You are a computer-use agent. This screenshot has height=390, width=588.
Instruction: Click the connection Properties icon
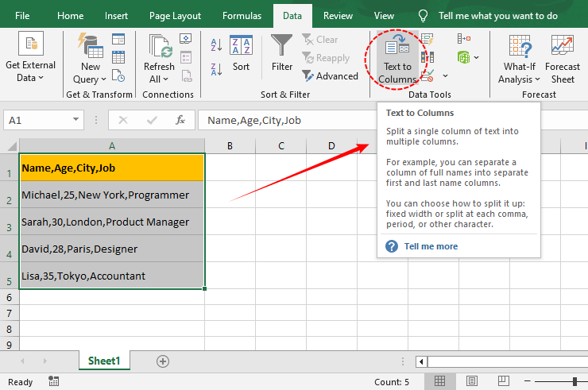[186, 57]
